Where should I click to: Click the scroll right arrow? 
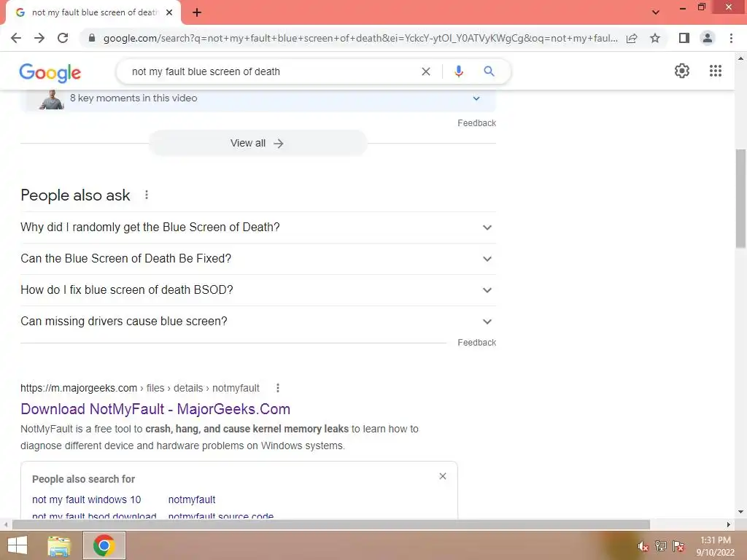(x=729, y=525)
